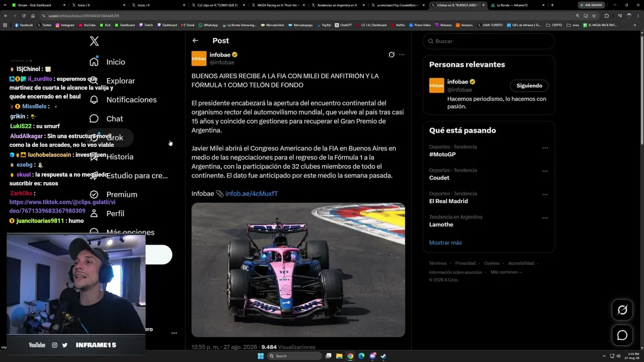Screen dimensions: 644x362
Task: Switch to the Tendencias en Argentina tab
Action: [337, 5]
